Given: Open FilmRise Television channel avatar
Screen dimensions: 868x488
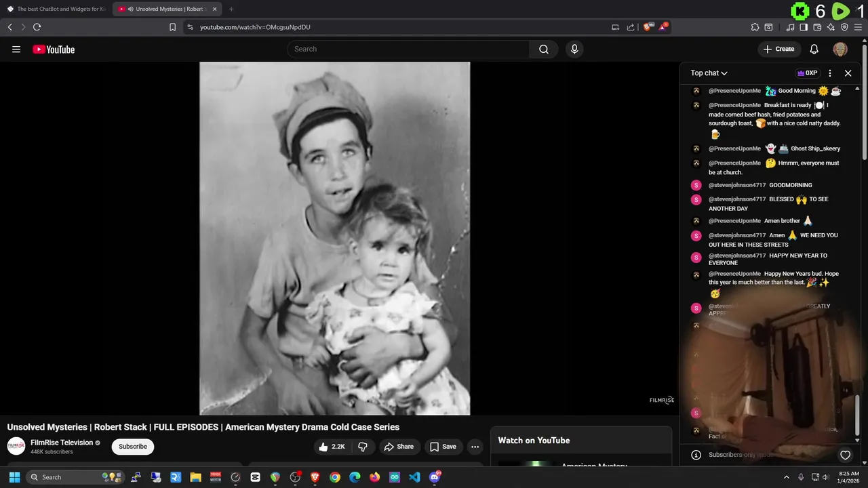Looking at the screenshot, I should (x=16, y=446).
